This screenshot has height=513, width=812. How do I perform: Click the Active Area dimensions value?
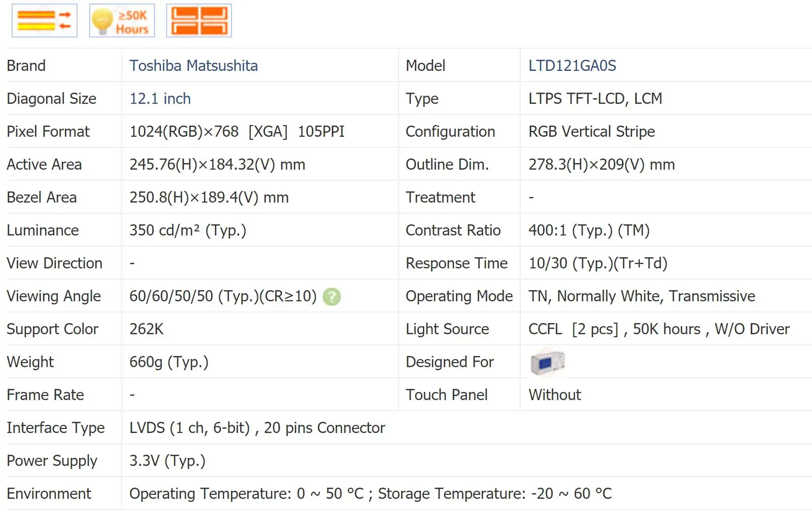click(x=217, y=165)
